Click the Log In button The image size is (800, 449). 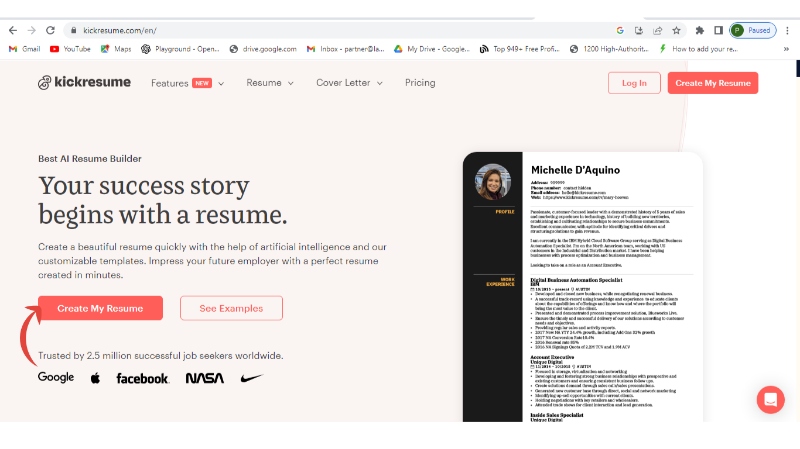tap(634, 83)
